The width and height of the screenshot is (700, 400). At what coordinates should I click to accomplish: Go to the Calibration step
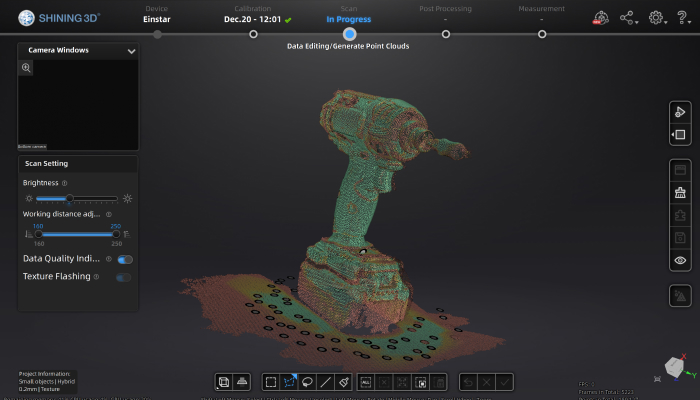[x=253, y=33]
